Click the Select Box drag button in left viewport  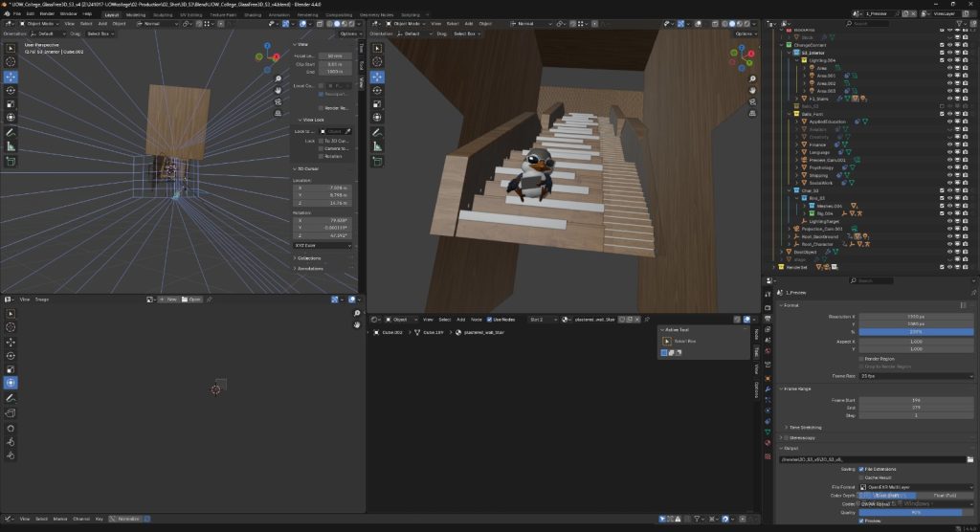tap(100, 33)
